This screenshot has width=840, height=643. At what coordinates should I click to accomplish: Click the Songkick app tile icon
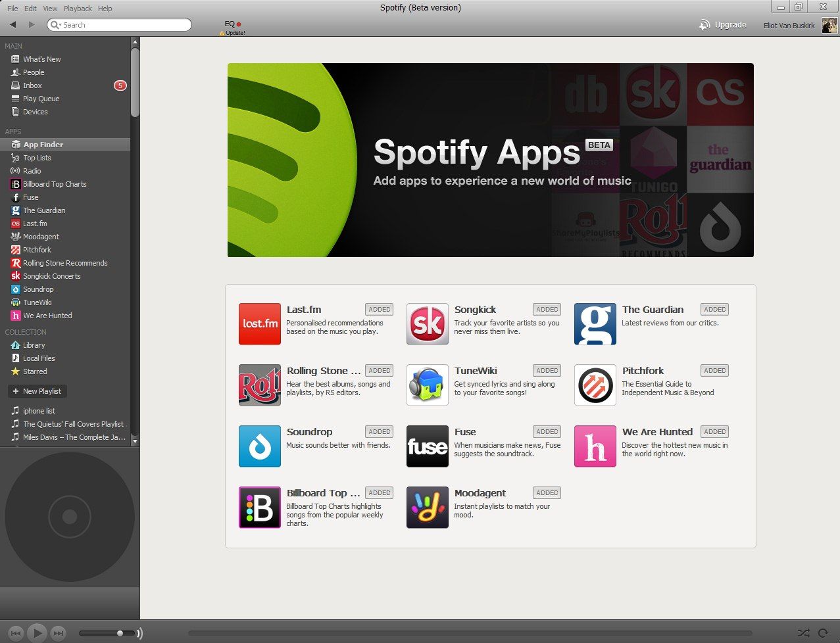428,324
